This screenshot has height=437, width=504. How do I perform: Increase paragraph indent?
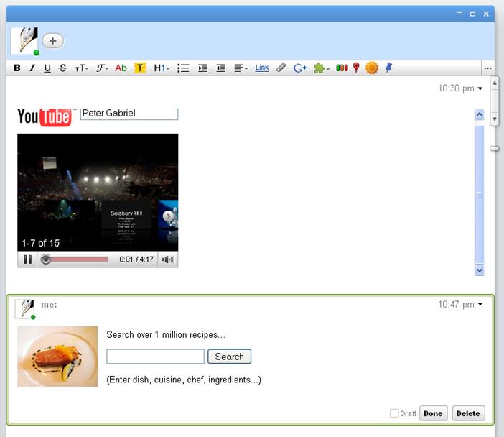point(202,68)
